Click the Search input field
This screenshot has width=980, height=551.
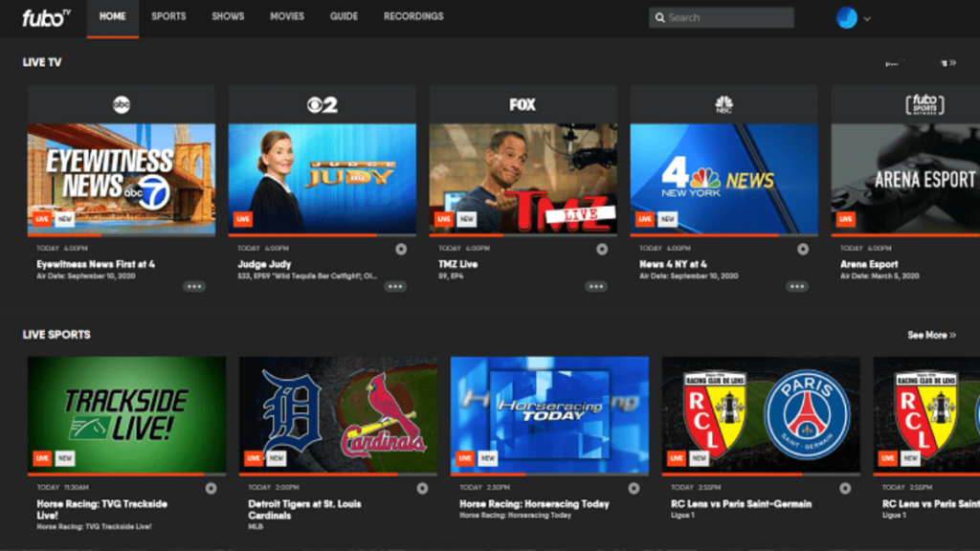(x=727, y=17)
